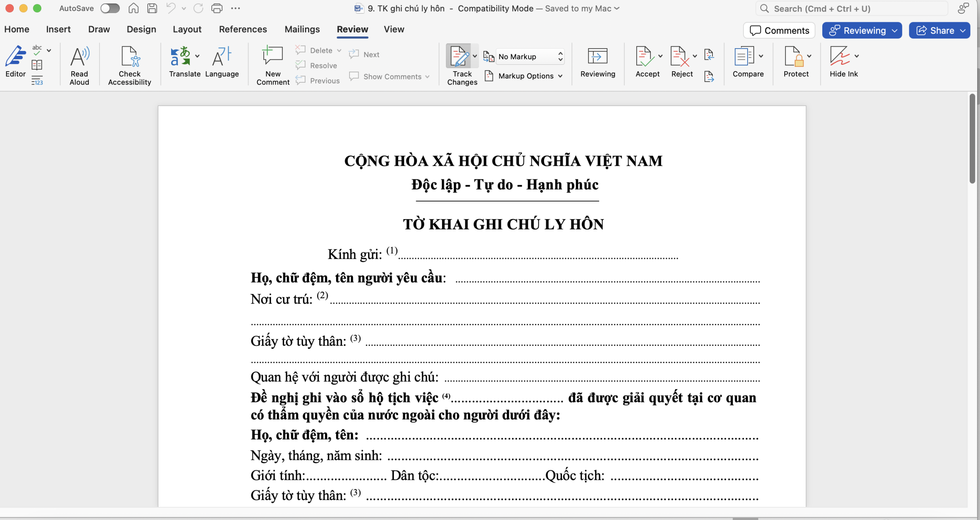Expand the Delete comment dropdown arrow
The width and height of the screenshot is (980, 520).
pos(339,50)
